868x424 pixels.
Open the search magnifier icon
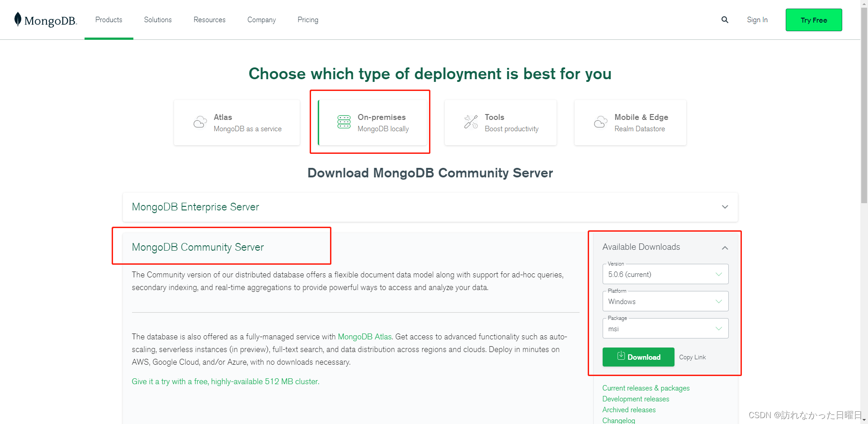(x=725, y=20)
